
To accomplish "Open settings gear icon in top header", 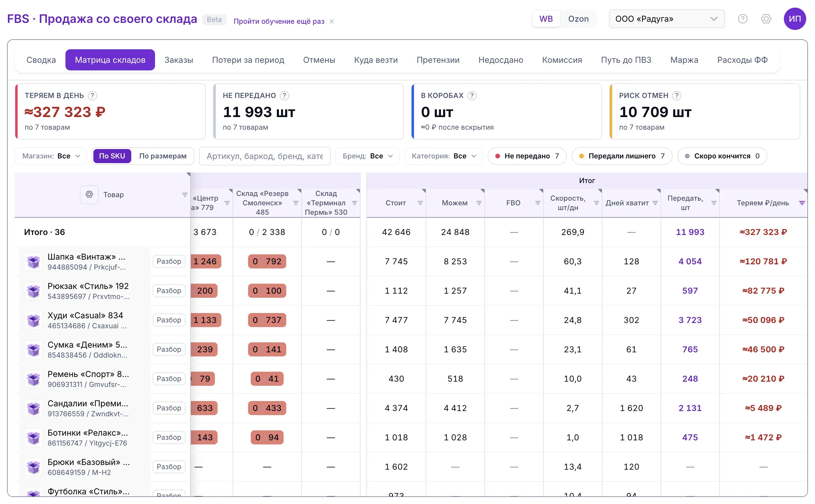I will point(766,19).
